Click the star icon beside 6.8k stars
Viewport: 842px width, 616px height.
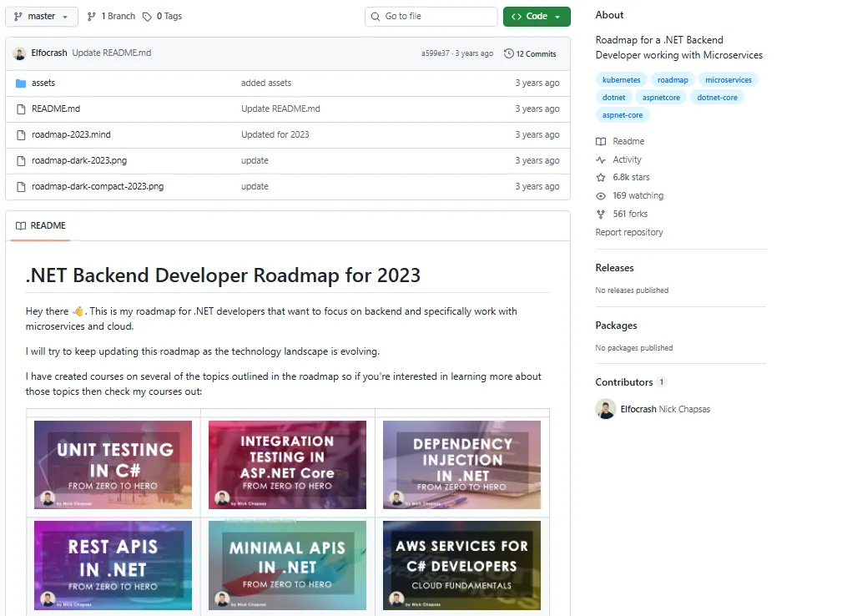(x=601, y=178)
